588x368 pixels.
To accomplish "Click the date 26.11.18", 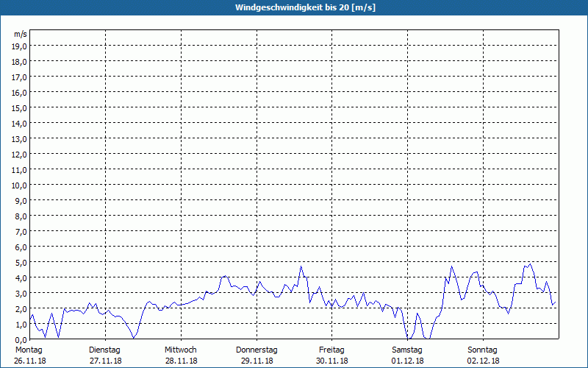I will pyautogui.click(x=30, y=361).
